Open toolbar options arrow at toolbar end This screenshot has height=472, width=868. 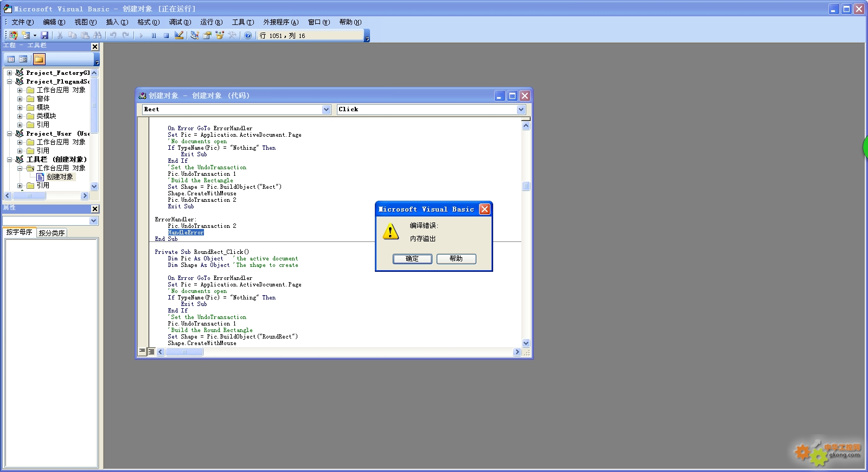tap(367, 36)
